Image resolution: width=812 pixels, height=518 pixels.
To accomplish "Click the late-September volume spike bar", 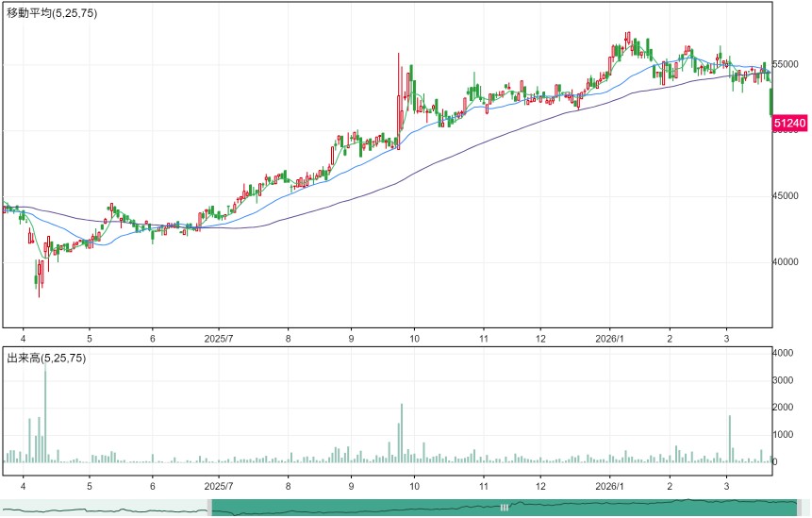I will [x=402, y=433].
